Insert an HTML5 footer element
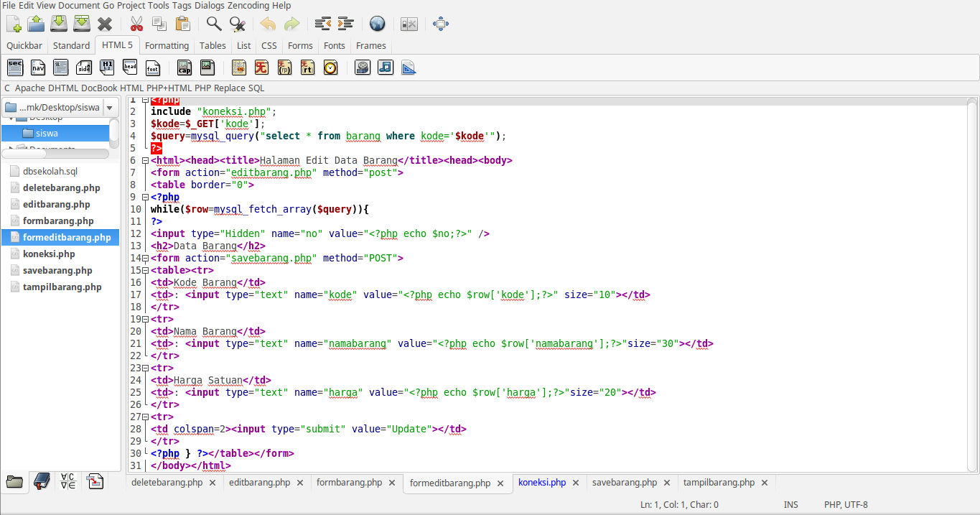The height and width of the screenshot is (515, 980). pyautogui.click(x=153, y=68)
